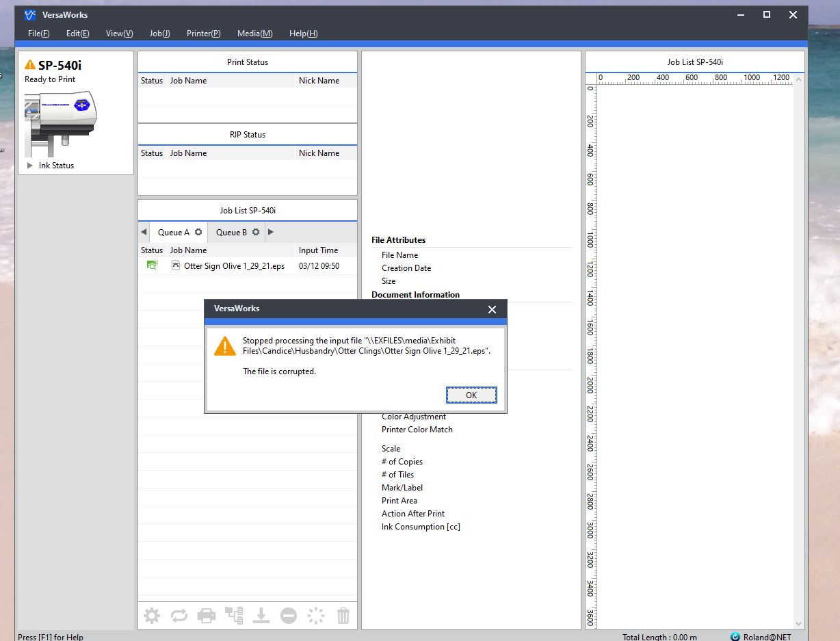Maximize the VersaWorks window
The height and width of the screenshot is (641, 840).
[767, 14]
